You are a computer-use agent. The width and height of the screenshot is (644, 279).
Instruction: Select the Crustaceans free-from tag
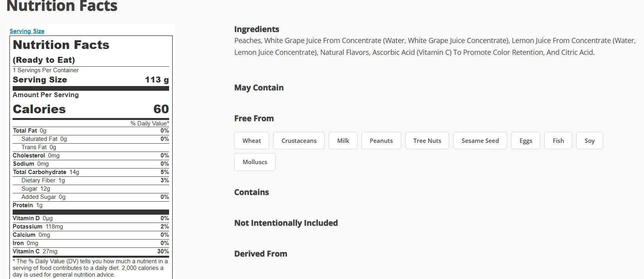point(299,140)
